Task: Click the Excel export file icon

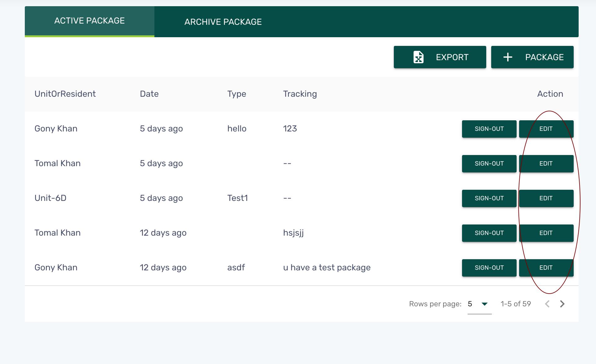Action: point(418,57)
